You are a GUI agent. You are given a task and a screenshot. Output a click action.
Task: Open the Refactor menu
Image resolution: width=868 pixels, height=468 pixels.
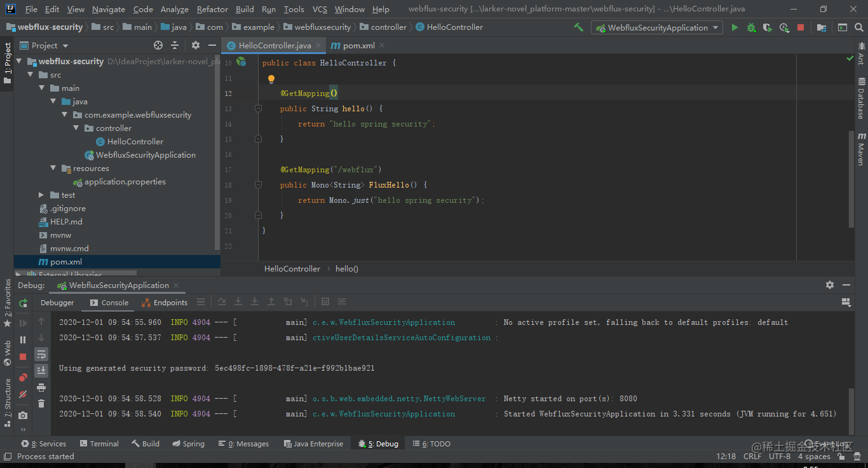click(x=212, y=9)
